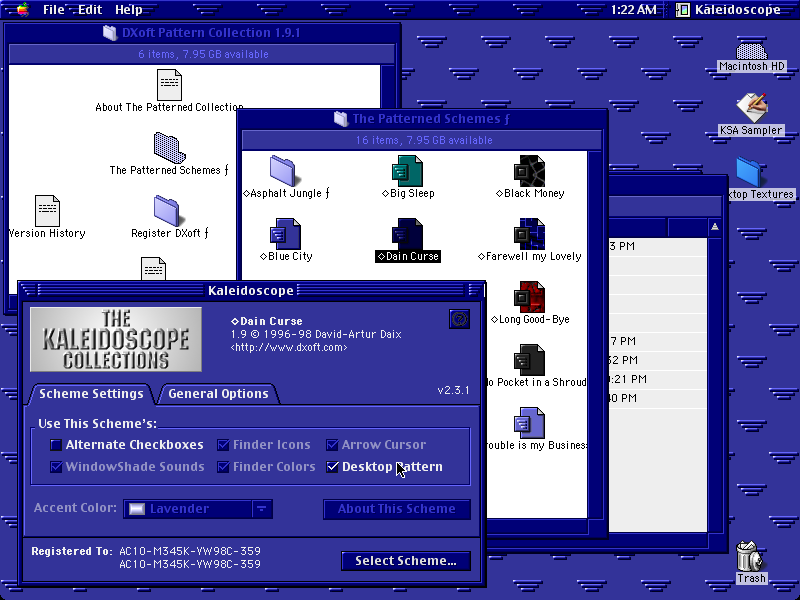Click the v2.3.1 version label
The image size is (800, 600).
coord(454,390)
